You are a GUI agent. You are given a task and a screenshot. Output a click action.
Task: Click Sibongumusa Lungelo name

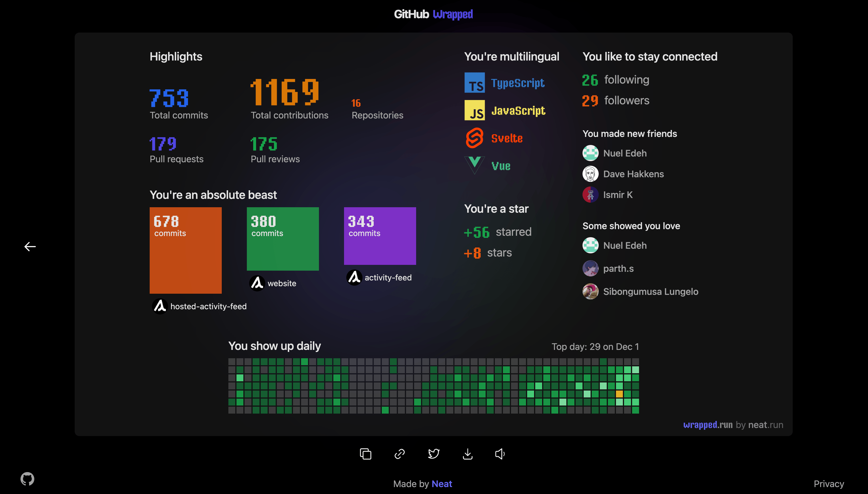651,292
